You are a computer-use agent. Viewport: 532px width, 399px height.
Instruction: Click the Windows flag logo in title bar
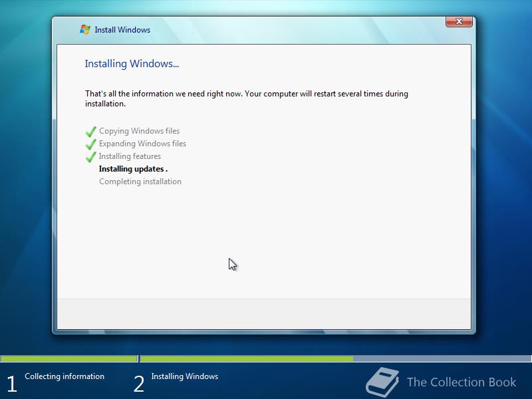[85, 29]
